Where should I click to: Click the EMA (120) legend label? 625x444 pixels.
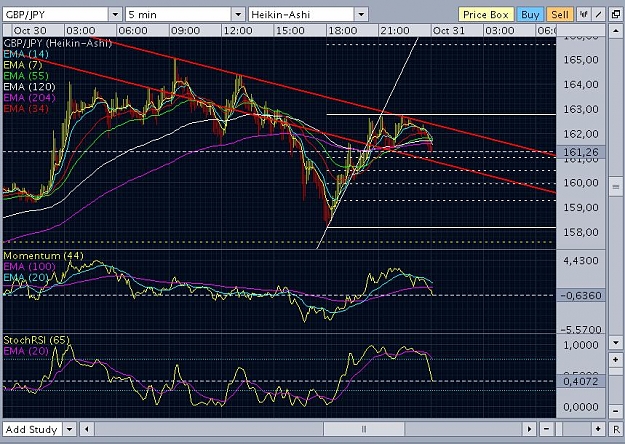click(x=29, y=86)
